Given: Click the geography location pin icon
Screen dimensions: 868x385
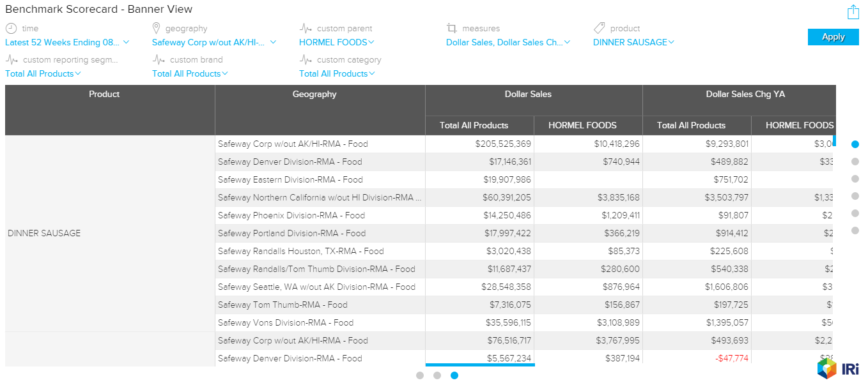Looking at the screenshot, I should (x=156, y=28).
